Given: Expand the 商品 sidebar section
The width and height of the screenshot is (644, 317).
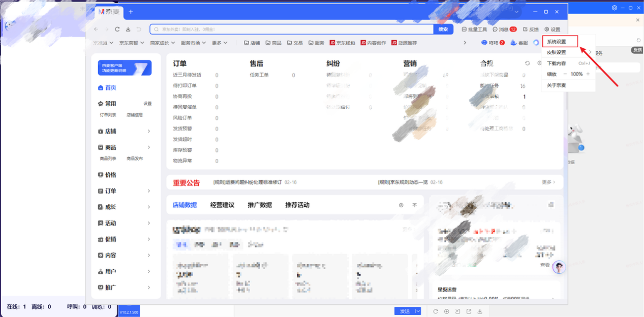Looking at the screenshot, I should pos(111,147).
